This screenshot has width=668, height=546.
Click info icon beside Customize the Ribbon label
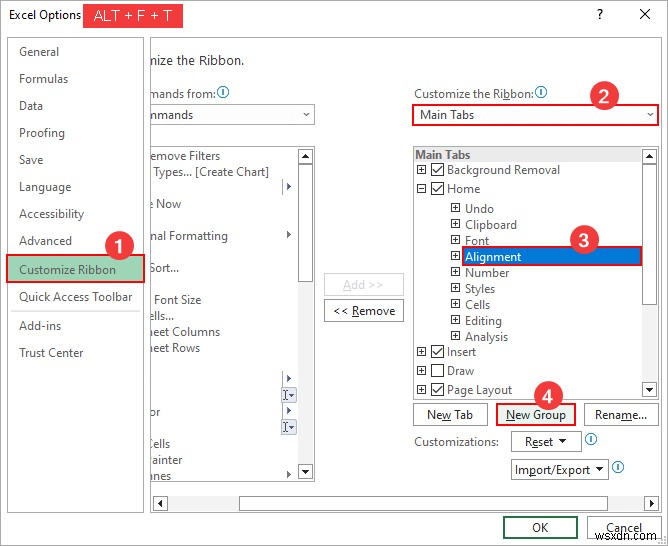click(541, 92)
